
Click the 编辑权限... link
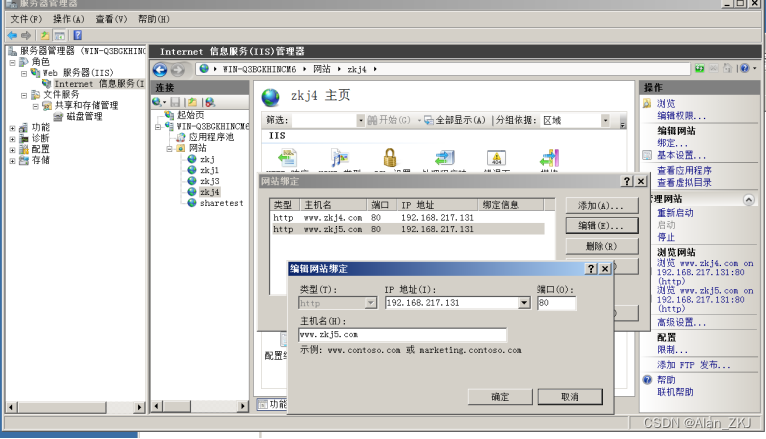click(x=681, y=116)
